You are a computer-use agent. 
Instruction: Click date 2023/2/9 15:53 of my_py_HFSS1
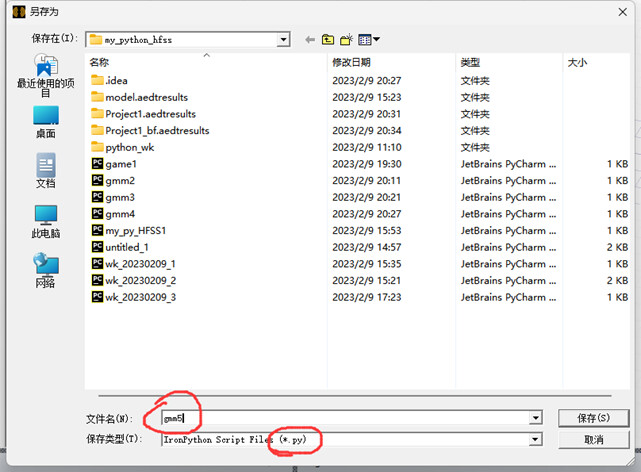pyautogui.click(x=367, y=230)
